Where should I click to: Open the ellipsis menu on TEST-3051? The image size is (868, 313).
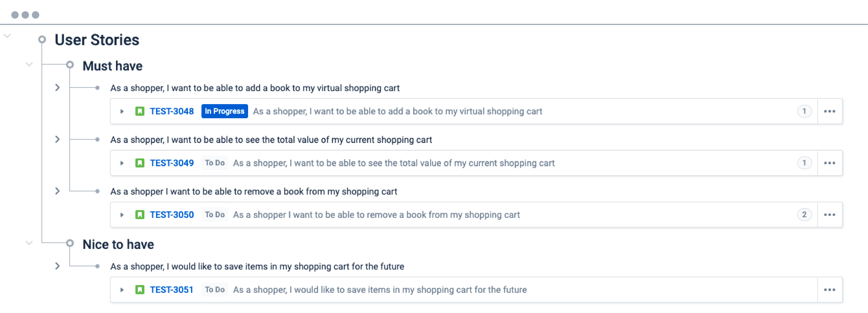830,289
